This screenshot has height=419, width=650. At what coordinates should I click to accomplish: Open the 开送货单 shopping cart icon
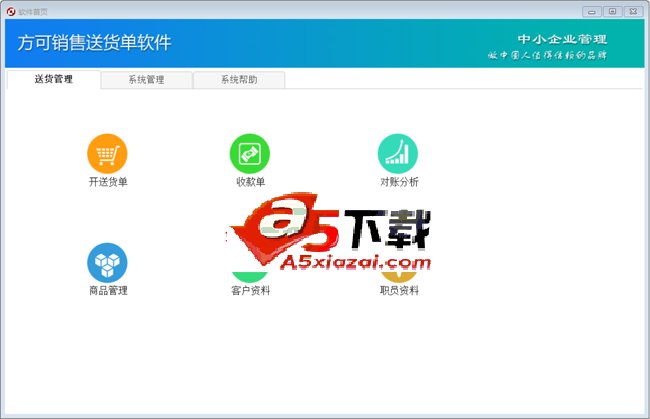107,153
